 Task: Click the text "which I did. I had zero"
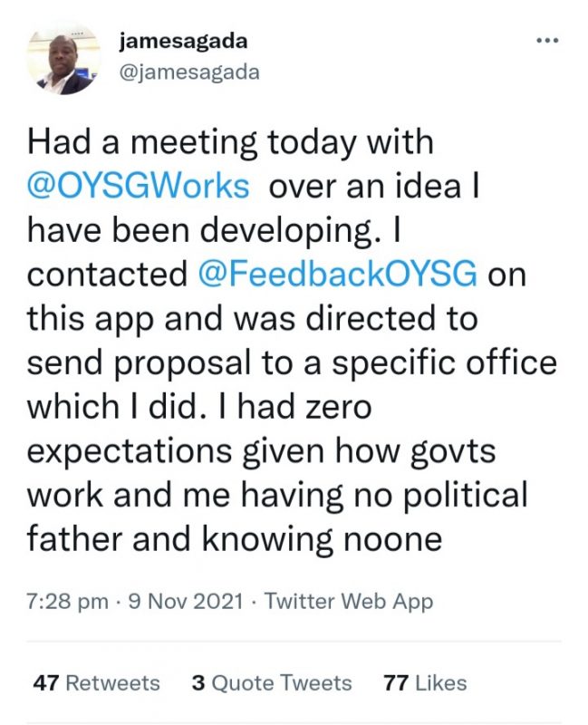pos(199,407)
